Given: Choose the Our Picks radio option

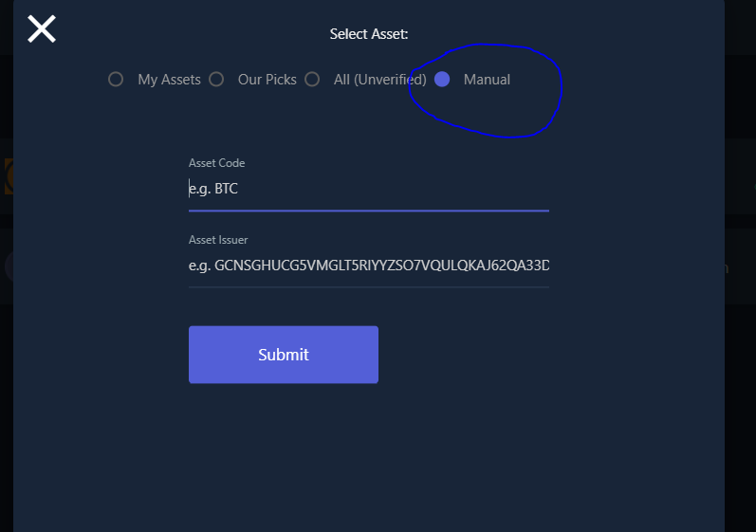Looking at the screenshot, I should tap(216, 80).
